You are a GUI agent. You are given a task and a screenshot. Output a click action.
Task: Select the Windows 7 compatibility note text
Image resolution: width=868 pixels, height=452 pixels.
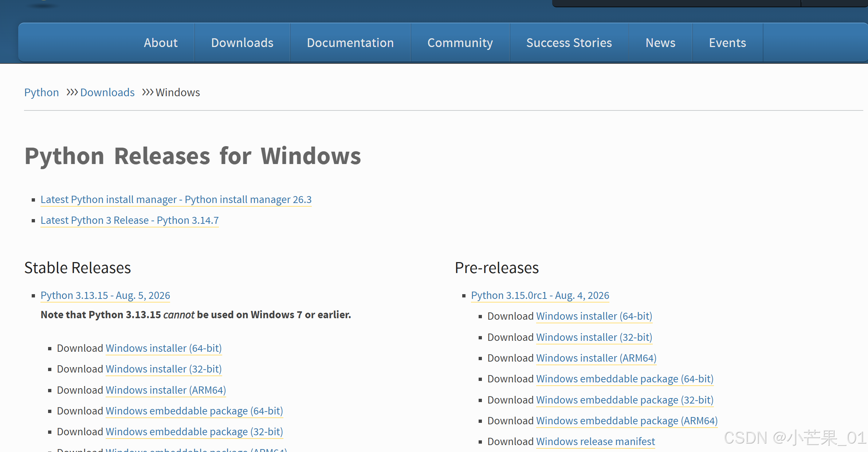click(196, 315)
